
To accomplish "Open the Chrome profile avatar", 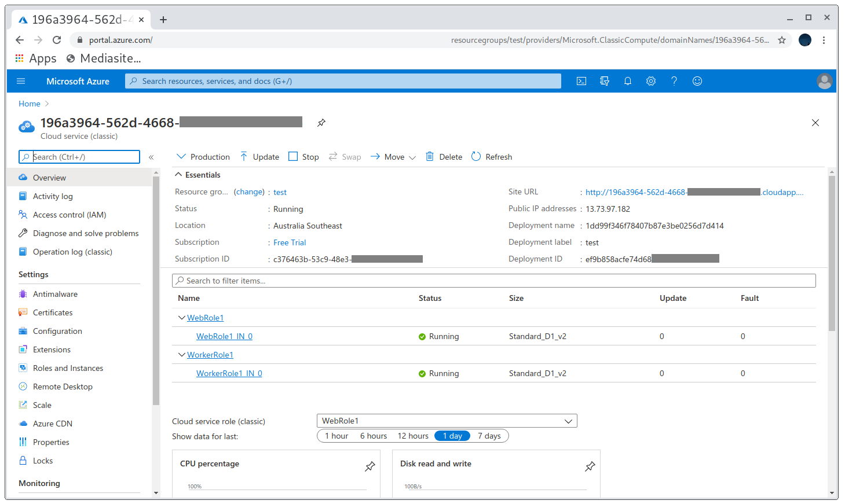I will (805, 40).
